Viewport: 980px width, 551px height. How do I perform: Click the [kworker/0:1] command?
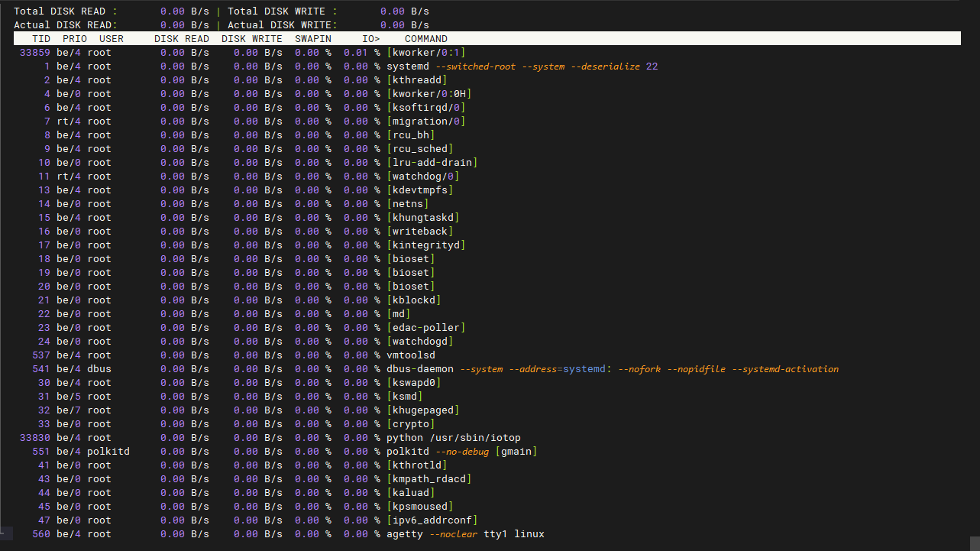click(426, 53)
